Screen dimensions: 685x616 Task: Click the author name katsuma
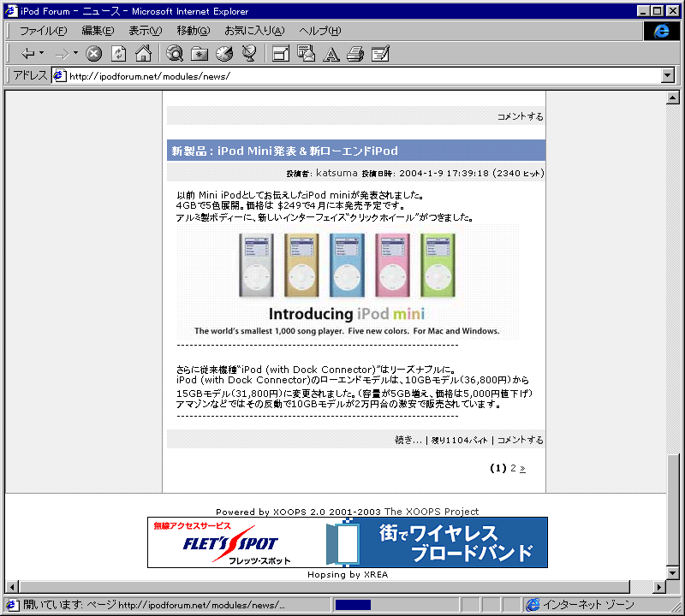pos(337,173)
